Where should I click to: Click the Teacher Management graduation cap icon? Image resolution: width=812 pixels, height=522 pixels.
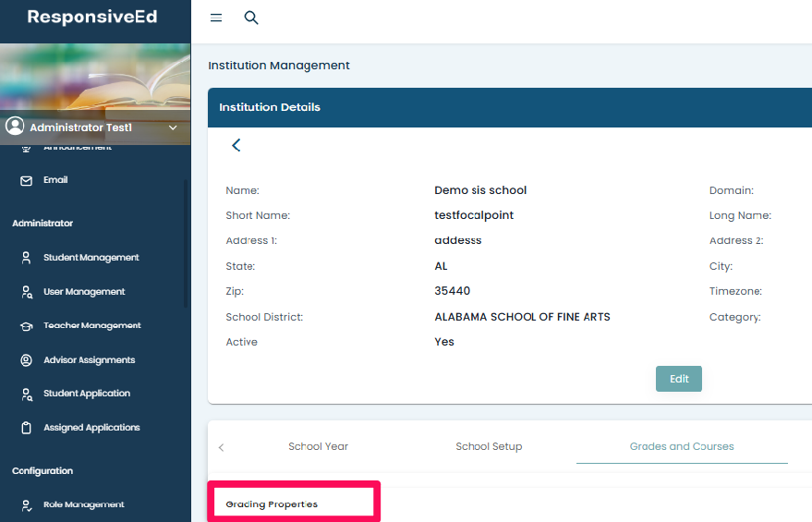[26, 326]
